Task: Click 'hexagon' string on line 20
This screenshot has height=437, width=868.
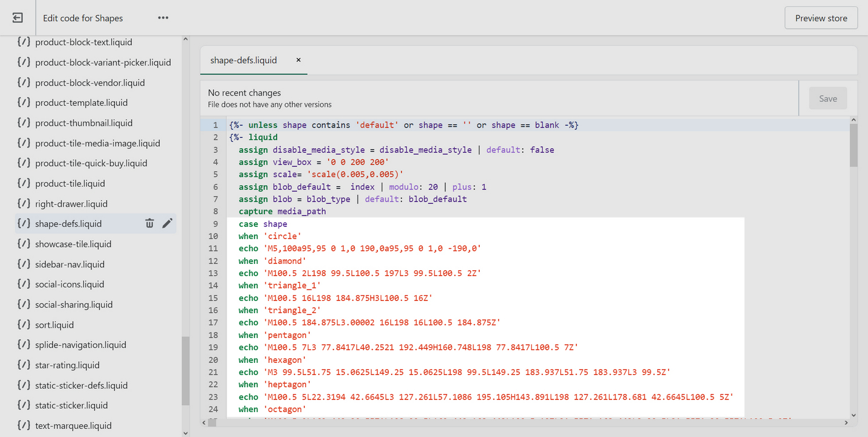Action: click(285, 360)
